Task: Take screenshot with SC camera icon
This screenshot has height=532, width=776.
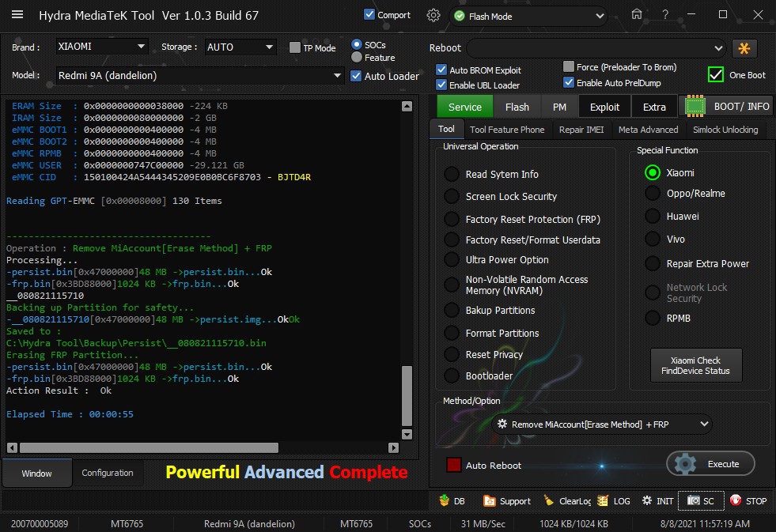Action: pyautogui.click(x=694, y=501)
